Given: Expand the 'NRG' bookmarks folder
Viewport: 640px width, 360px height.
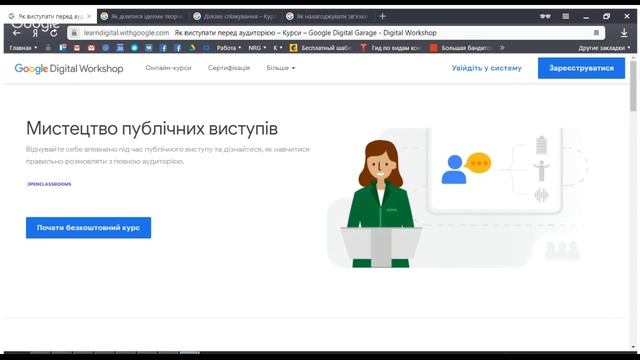Looking at the screenshot, I should pos(257,48).
